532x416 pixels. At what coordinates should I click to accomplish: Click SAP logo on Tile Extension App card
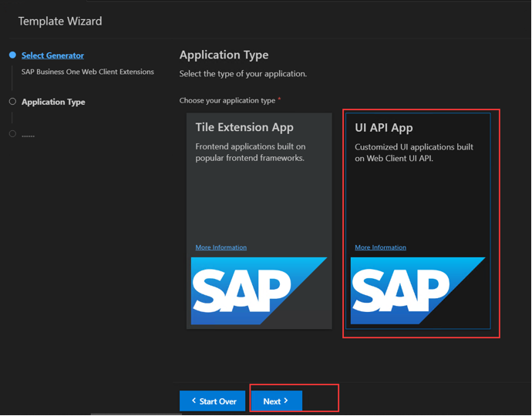259,291
